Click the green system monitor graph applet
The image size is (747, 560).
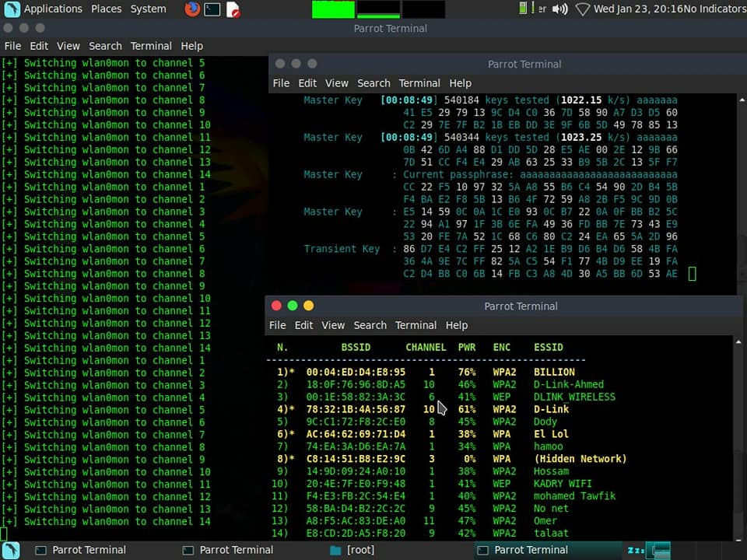(333, 9)
